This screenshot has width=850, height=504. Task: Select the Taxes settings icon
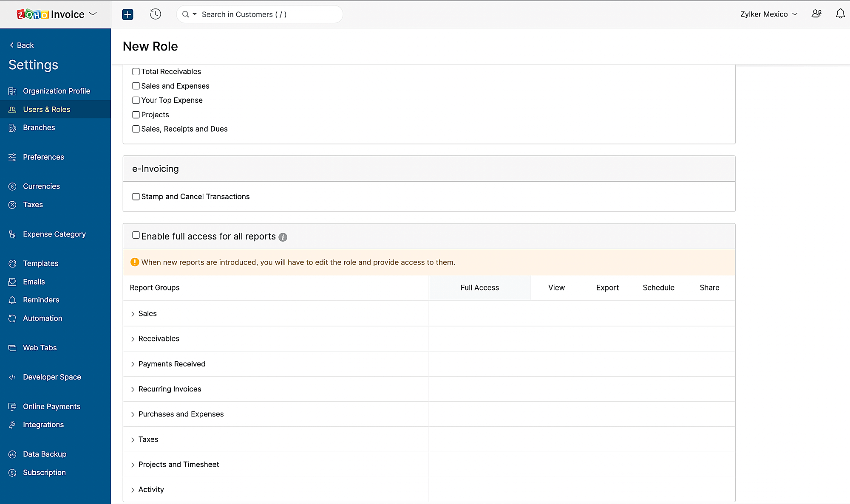tap(12, 205)
